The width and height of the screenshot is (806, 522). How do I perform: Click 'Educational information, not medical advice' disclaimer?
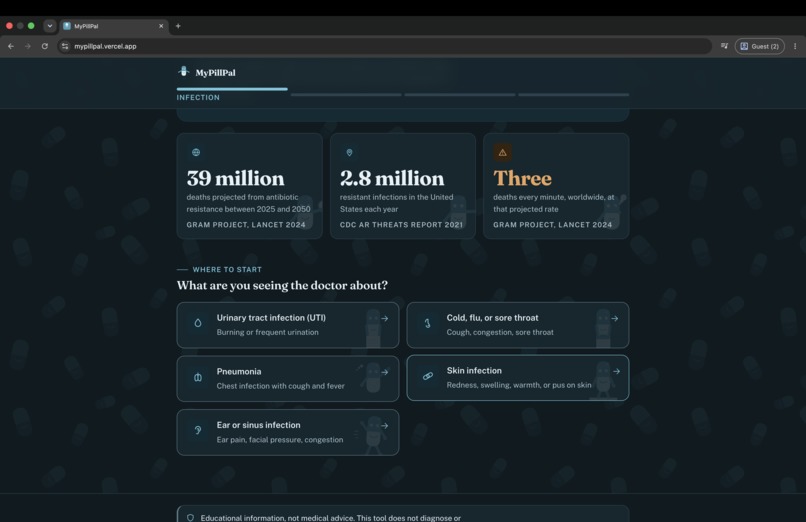pyautogui.click(x=331, y=518)
